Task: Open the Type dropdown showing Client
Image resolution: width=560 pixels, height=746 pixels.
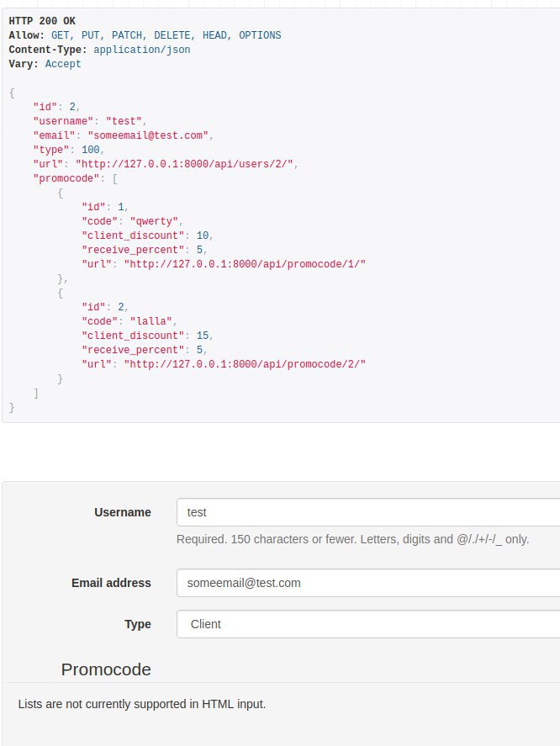Action: tap(368, 624)
